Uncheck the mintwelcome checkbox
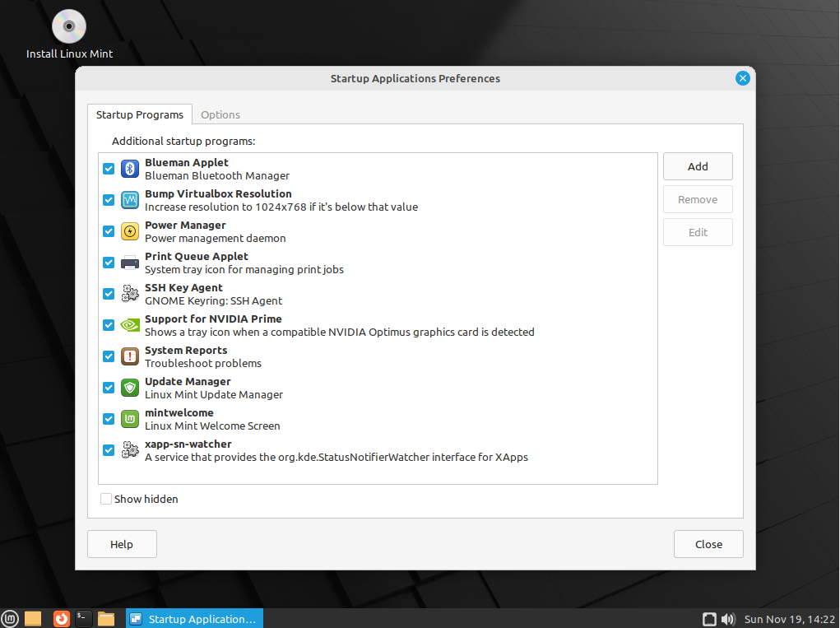840x628 pixels. click(109, 419)
